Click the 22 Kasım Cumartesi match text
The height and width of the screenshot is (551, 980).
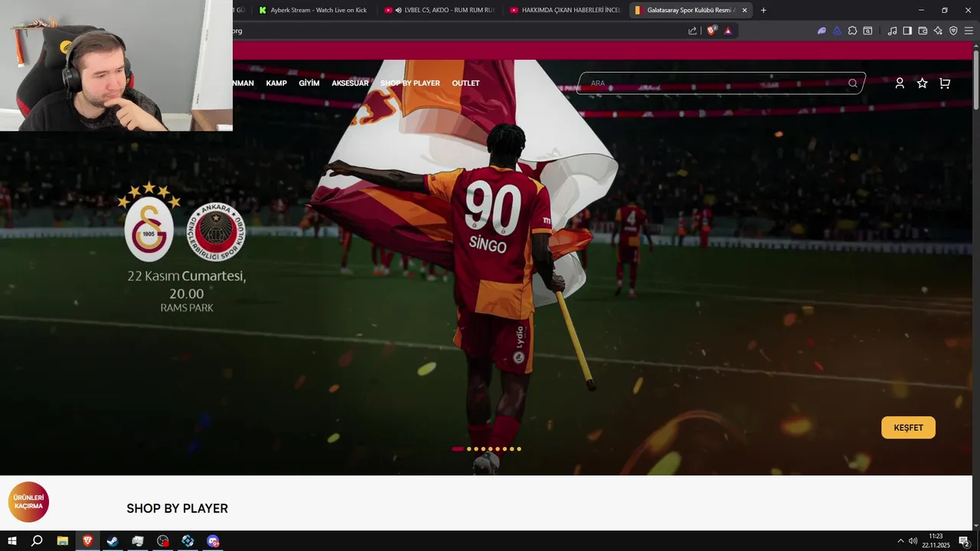coord(187,285)
